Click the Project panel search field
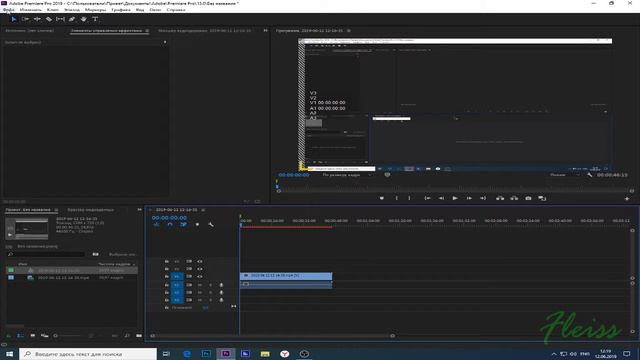 [x=46, y=254]
